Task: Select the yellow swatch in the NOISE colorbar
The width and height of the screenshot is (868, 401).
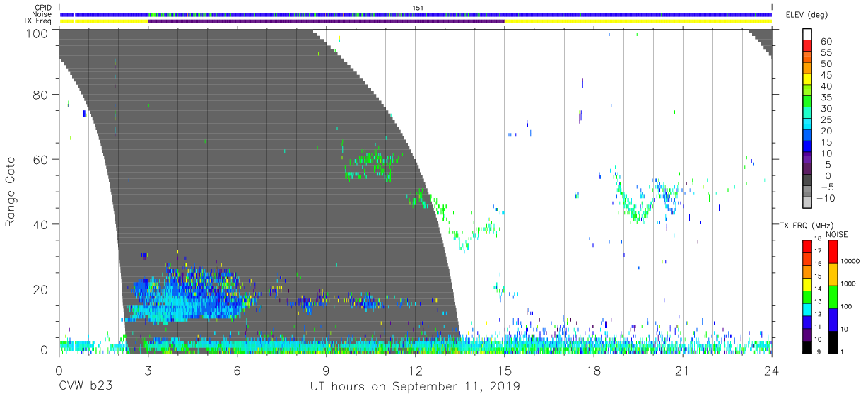Action: coord(833,273)
